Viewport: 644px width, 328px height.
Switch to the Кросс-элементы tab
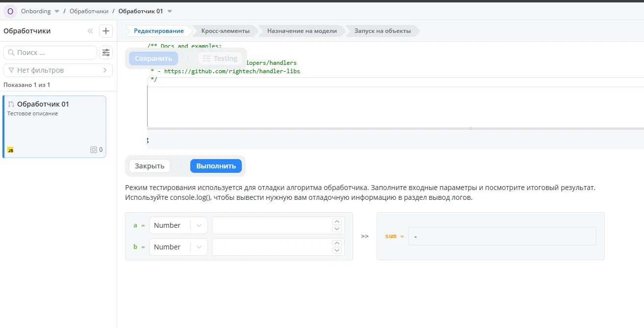coord(224,30)
